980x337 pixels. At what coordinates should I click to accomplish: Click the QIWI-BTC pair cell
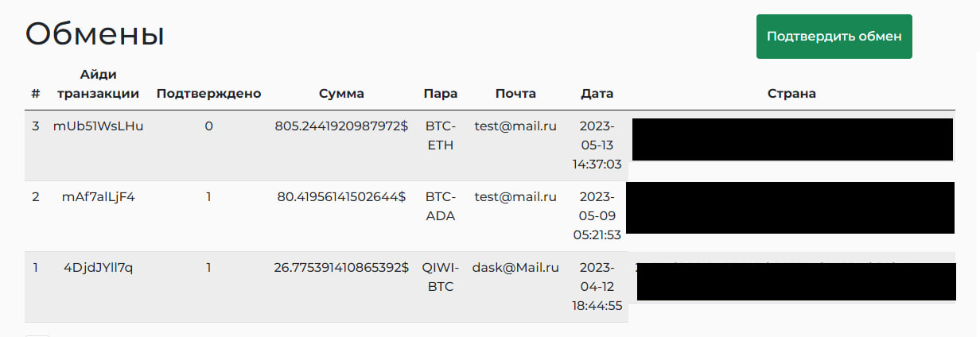click(x=440, y=277)
